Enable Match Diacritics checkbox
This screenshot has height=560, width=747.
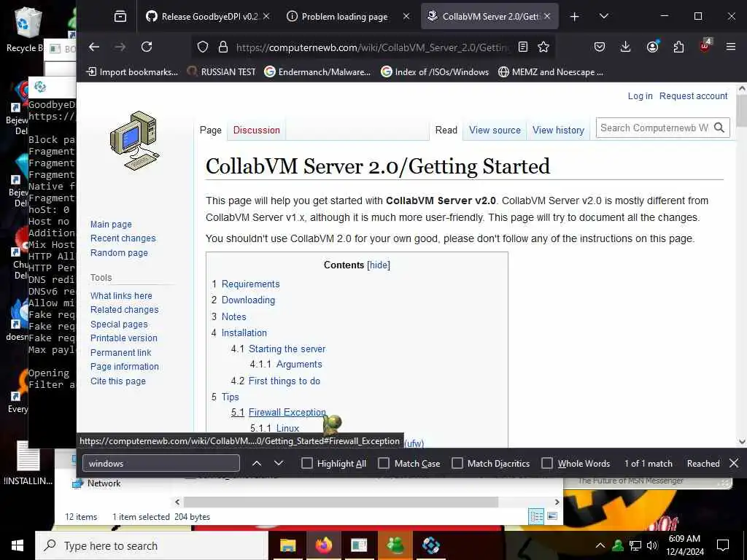coord(457,463)
